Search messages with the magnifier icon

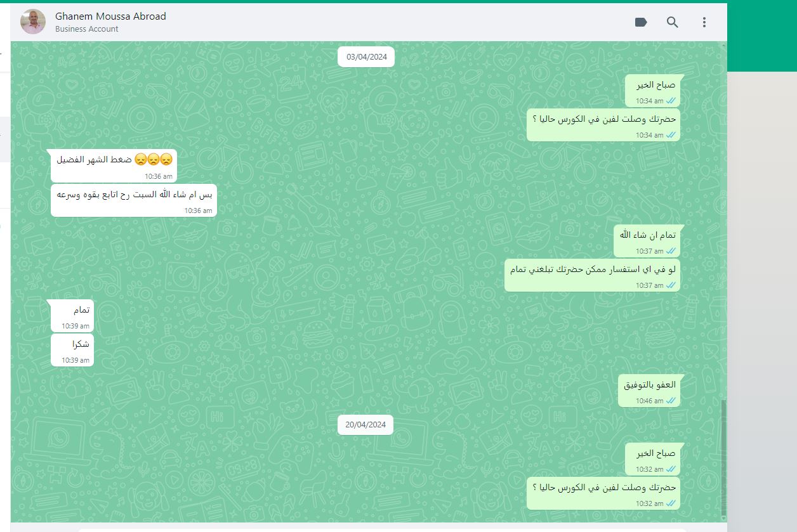click(673, 22)
